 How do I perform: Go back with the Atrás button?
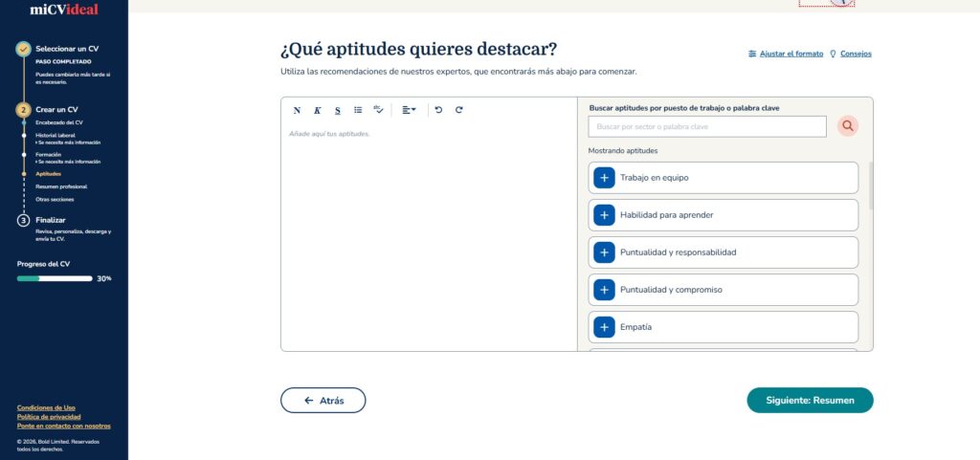[323, 400]
